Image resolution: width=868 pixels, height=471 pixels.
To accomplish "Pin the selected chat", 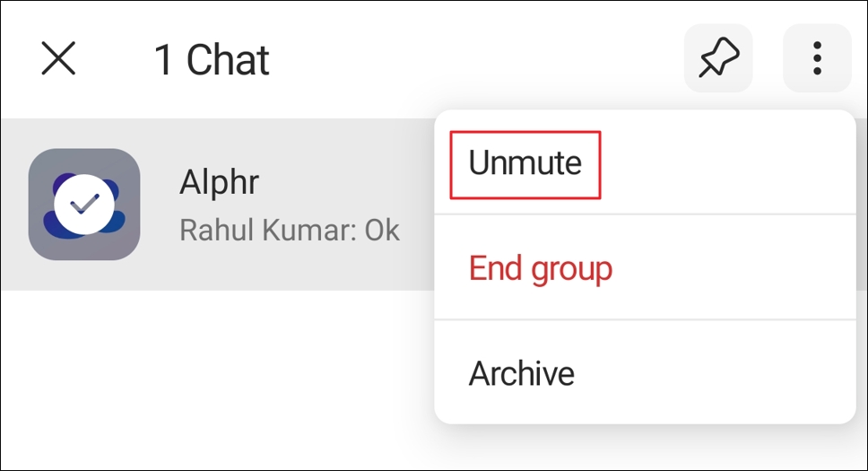I will tap(718, 58).
